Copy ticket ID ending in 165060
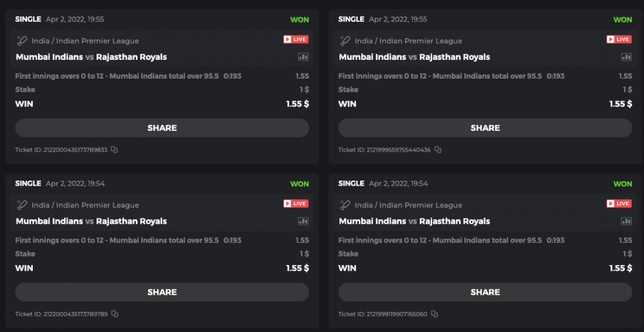Viewport: 644px width, 332px height. coord(434,314)
